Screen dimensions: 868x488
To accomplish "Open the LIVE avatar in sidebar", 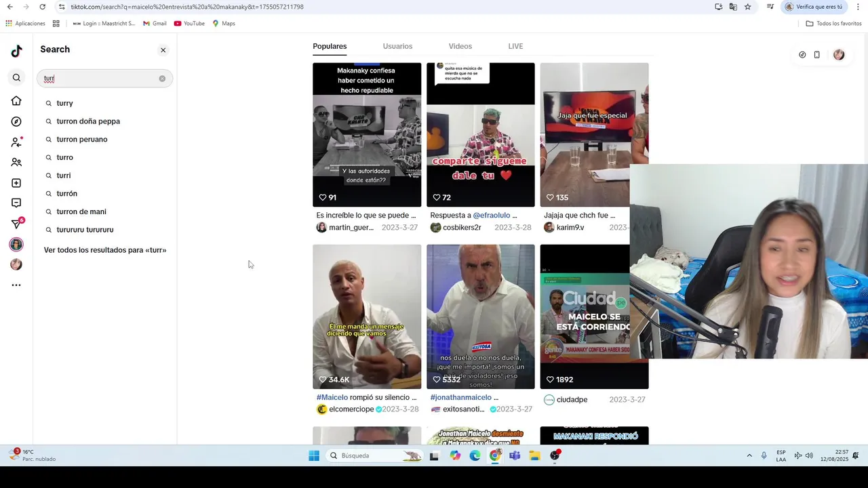I will [x=16, y=245].
